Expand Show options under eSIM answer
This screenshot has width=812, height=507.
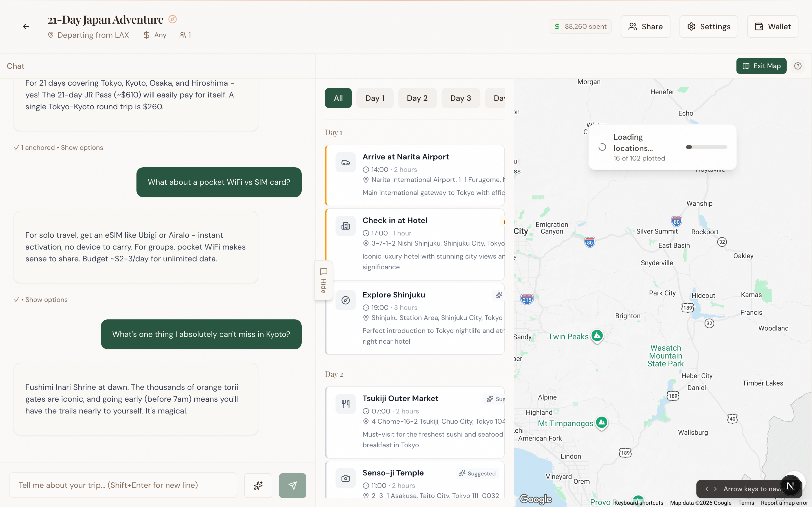pos(46,300)
